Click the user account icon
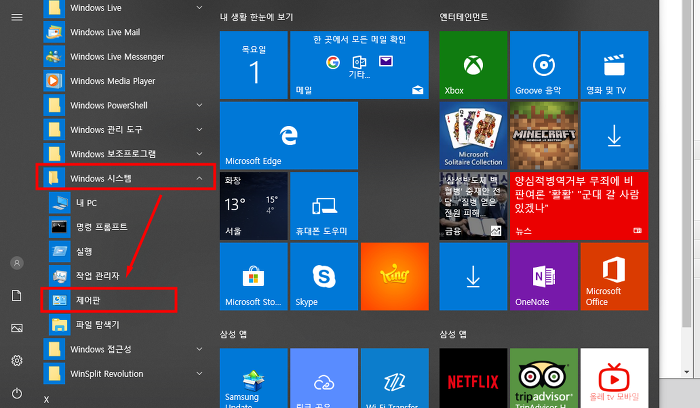The image size is (700, 408). tap(17, 263)
